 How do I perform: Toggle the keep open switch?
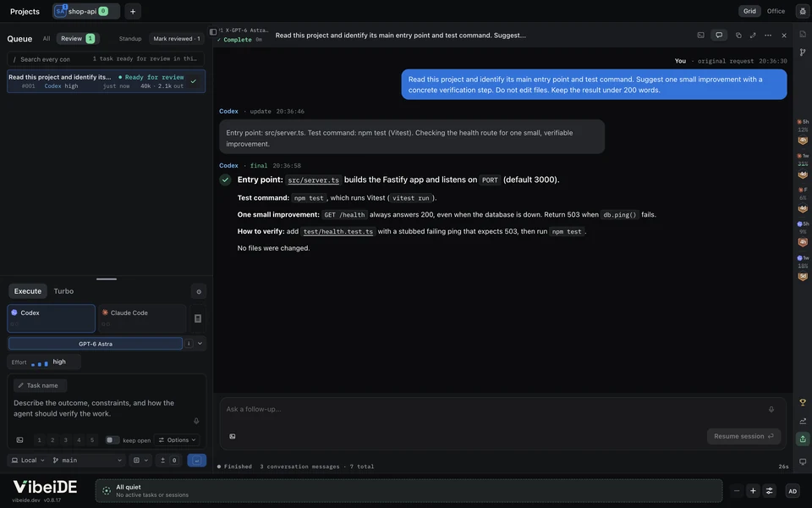coord(112,439)
